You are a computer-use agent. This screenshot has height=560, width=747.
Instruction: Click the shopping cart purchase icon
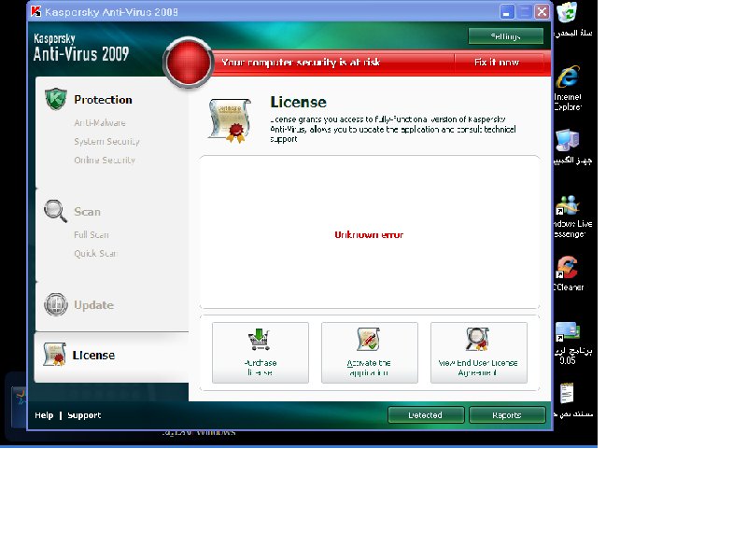click(260, 339)
